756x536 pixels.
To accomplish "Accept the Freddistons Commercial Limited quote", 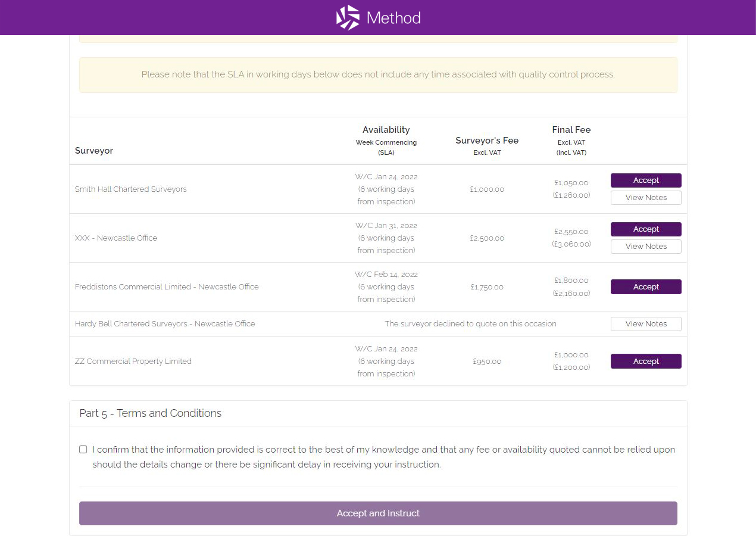I will click(x=646, y=287).
